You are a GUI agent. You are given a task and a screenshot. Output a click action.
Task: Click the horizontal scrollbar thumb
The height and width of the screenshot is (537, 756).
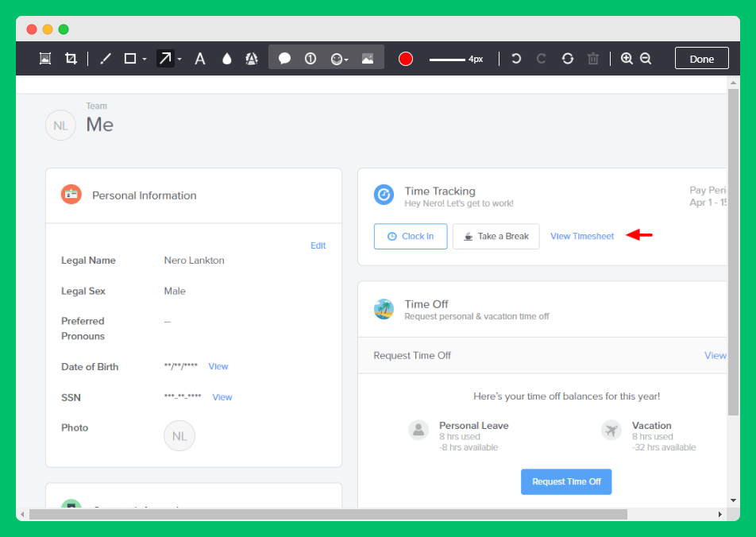tap(328, 514)
